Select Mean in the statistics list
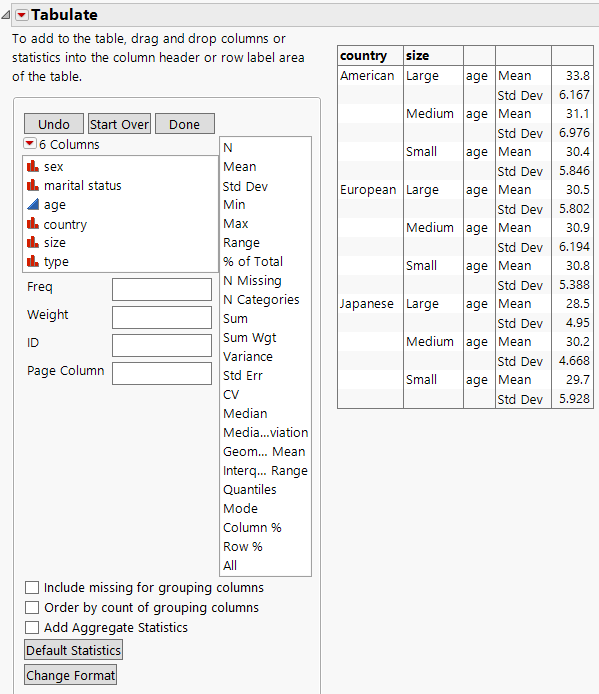Screen dimensions: 599x694 click(240, 166)
